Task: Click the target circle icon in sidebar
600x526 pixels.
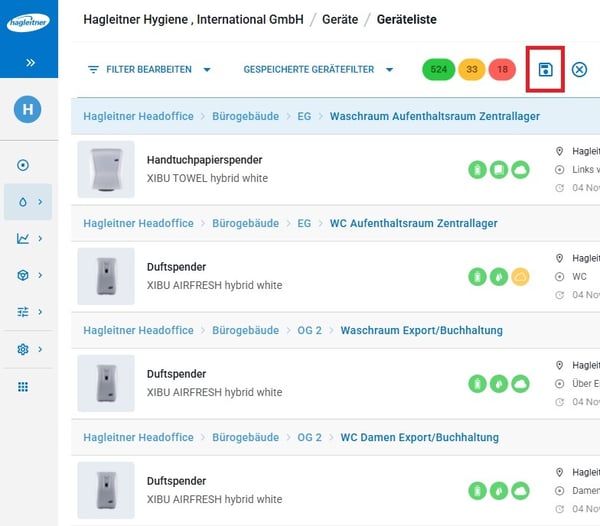Action: pos(24,165)
